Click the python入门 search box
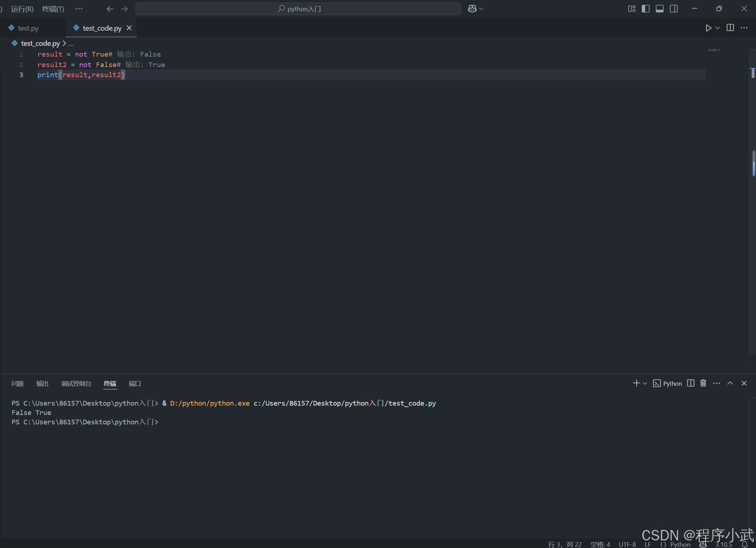 (x=298, y=9)
